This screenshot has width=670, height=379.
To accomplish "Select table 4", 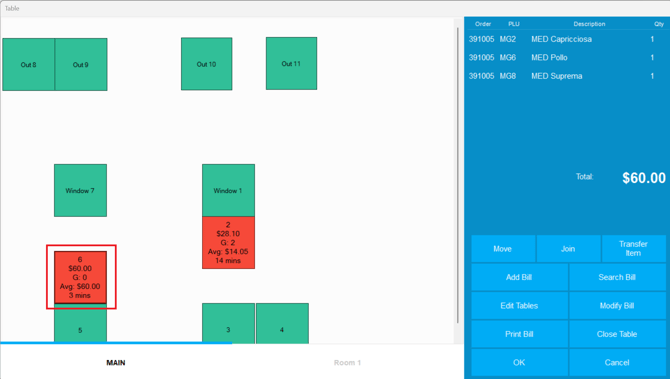I will (282, 323).
